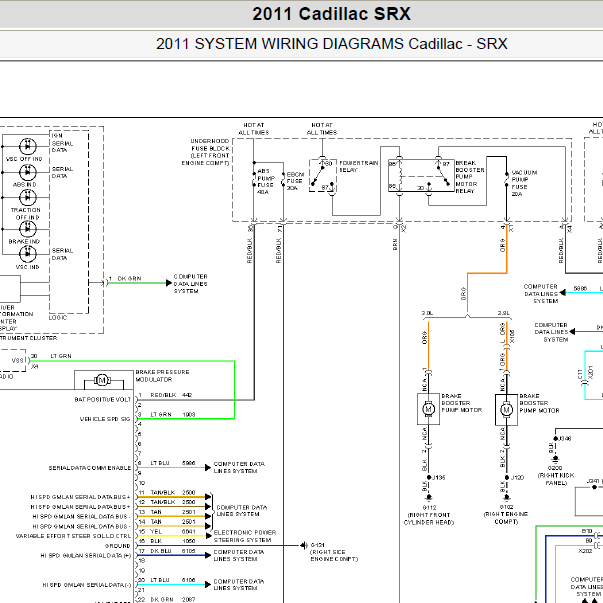The width and height of the screenshot is (603, 603).
Task: Click the 'EBCM FUSE 20A' label
Action: (295, 181)
